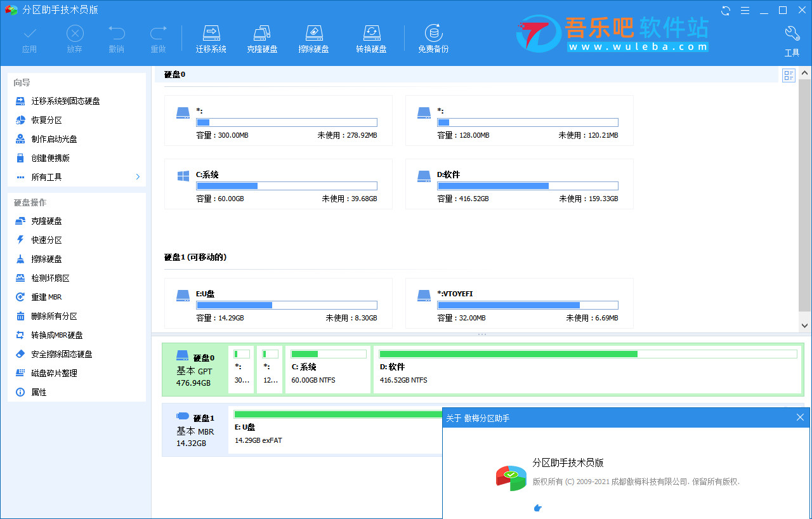Click the D:软件 partition usage bar
This screenshot has height=519, width=812.
[527, 186]
